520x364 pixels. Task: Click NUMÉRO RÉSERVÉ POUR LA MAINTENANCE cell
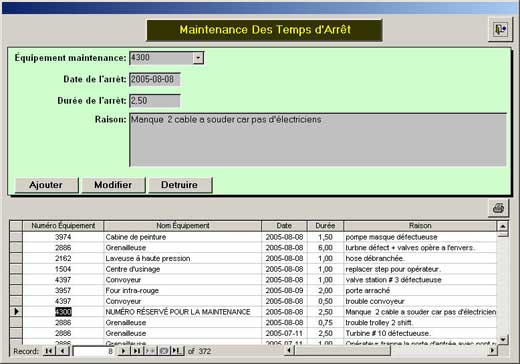(x=183, y=312)
